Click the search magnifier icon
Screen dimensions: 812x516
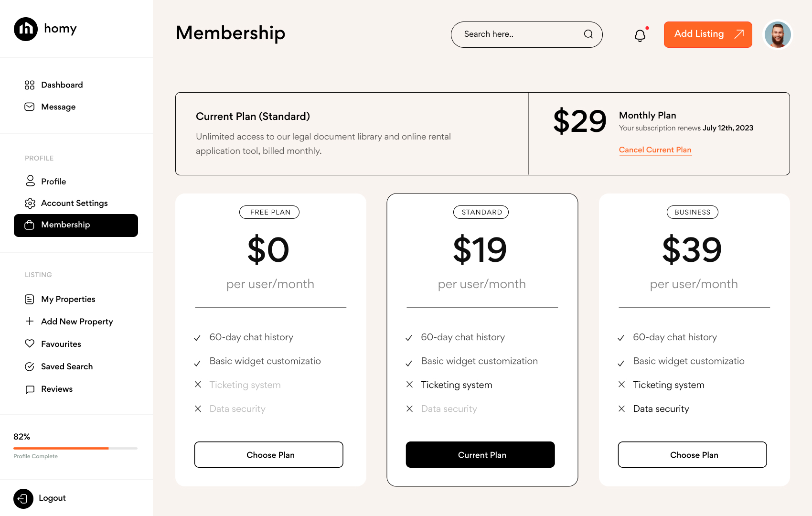click(x=588, y=34)
